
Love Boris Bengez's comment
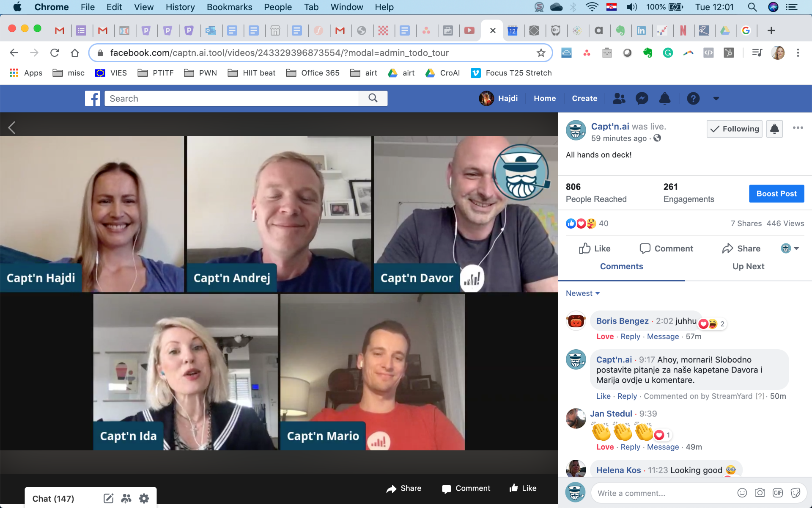coord(605,337)
